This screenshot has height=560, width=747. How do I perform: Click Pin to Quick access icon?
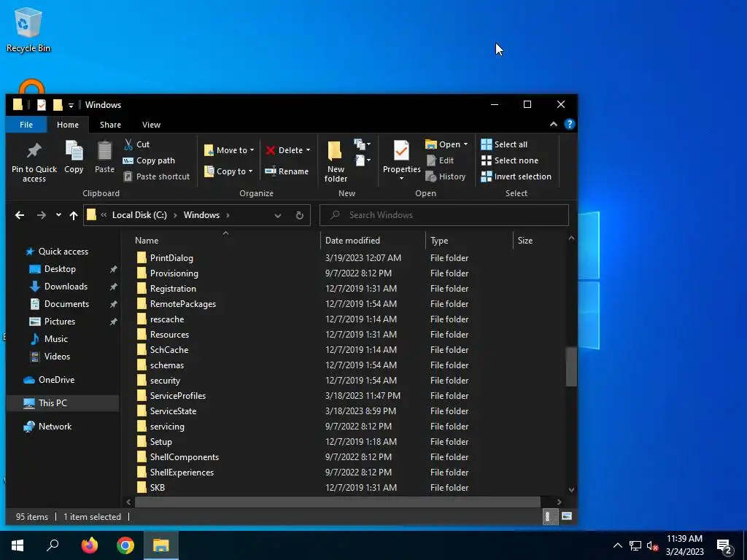pos(34,161)
